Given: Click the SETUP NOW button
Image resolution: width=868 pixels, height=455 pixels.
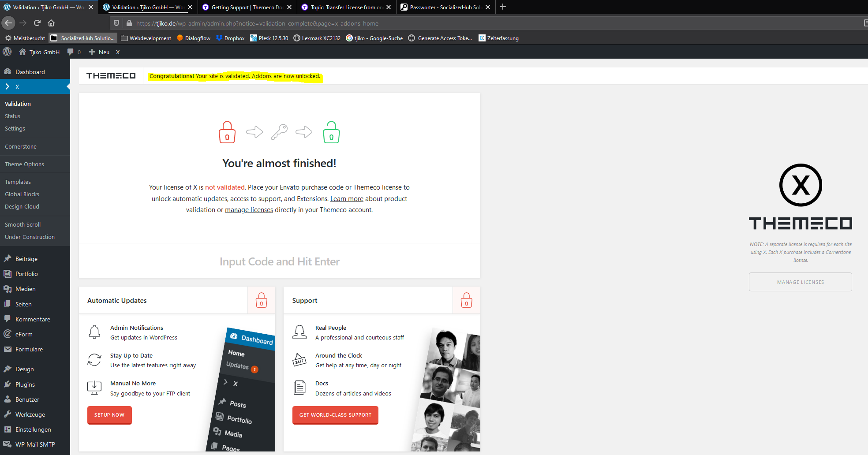Looking at the screenshot, I should (109, 415).
